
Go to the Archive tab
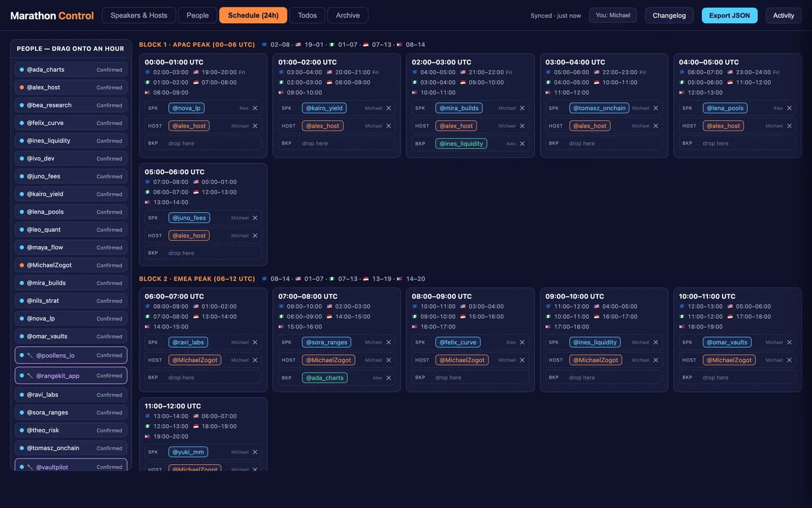348,15
